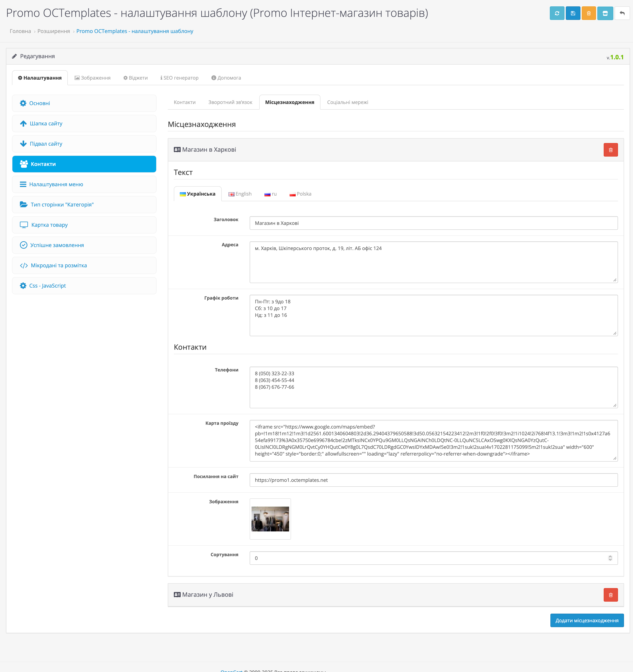
Task: Save settings with the floppy disk icon
Action: [x=573, y=14]
